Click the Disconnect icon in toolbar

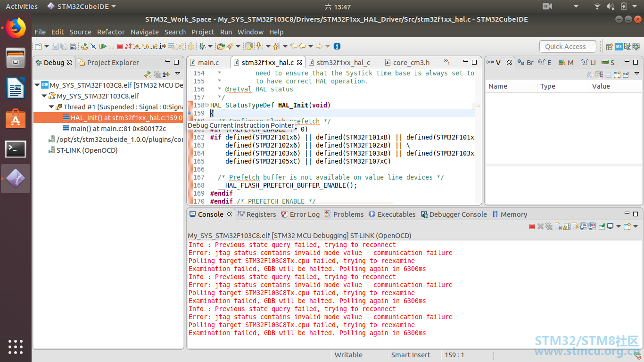pyautogui.click(x=128, y=46)
